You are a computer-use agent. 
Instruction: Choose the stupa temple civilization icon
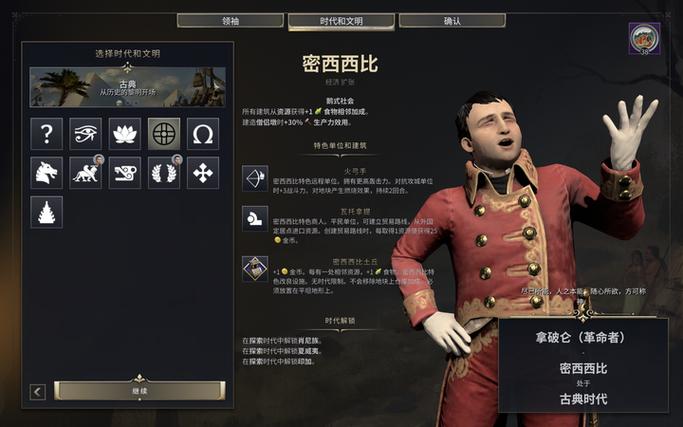[47, 212]
